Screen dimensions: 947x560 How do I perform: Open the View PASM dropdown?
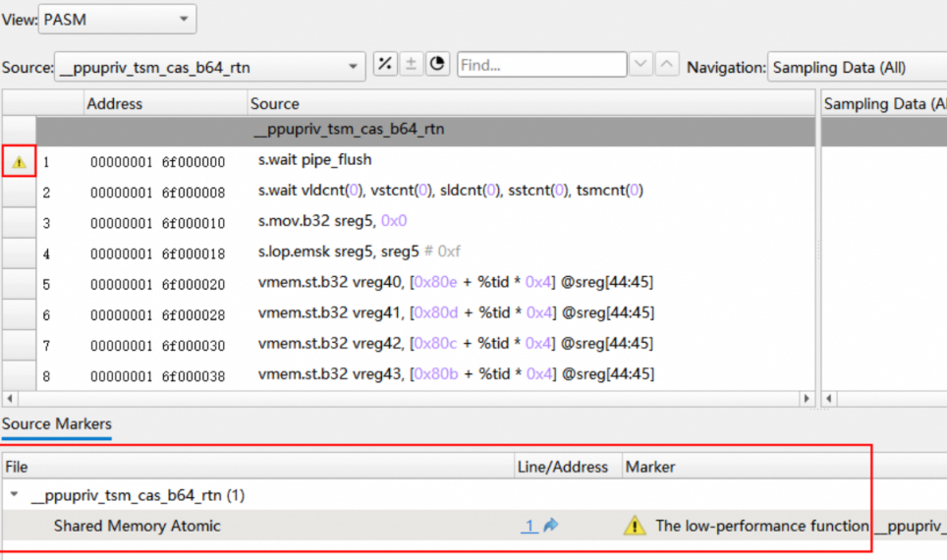pos(117,20)
